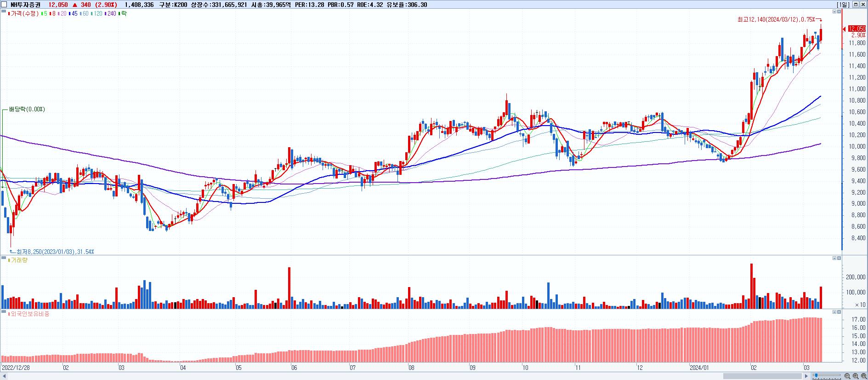Click the current price arrow marker on the axis

coord(844,29)
